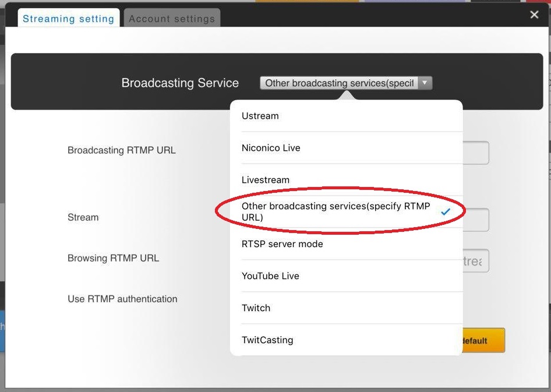This screenshot has height=392, width=551.
Task: Focus the Broadcasting RTMP URL input field
Action: tap(475, 153)
